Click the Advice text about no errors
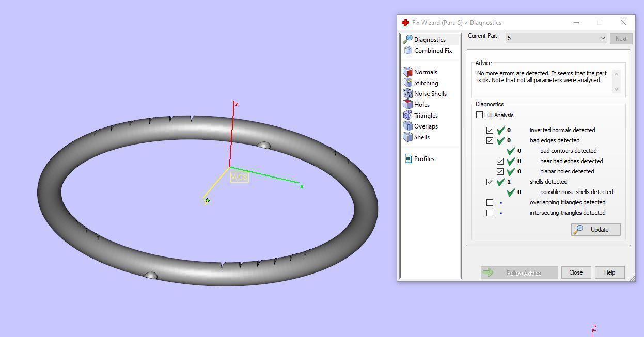 tap(542, 76)
